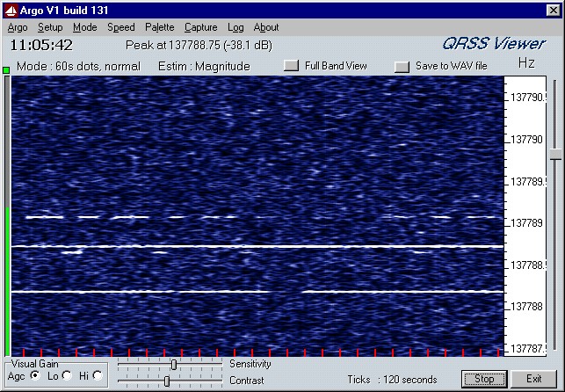The width and height of the screenshot is (565, 392).
Task: Select the Lo visual gain option
Action: (x=67, y=376)
